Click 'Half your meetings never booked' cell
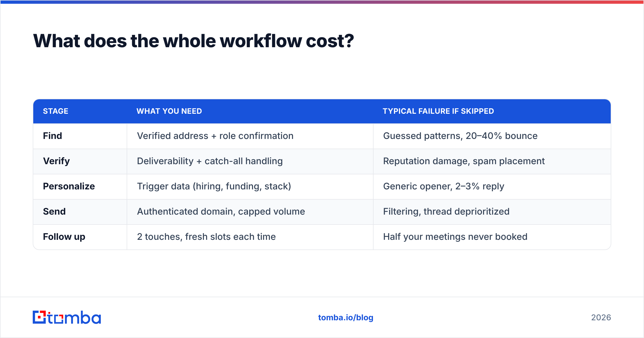Screen dimensions: 644x338 [492, 237]
